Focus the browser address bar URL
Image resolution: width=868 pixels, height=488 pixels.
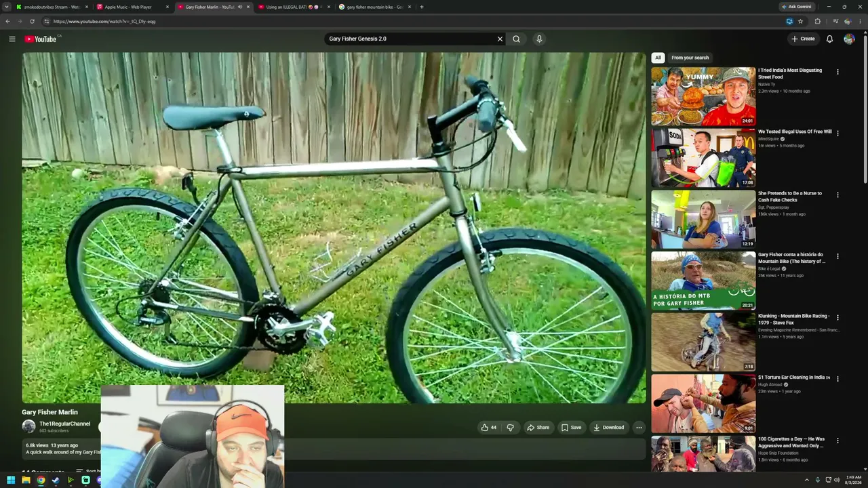[x=104, y=21]
